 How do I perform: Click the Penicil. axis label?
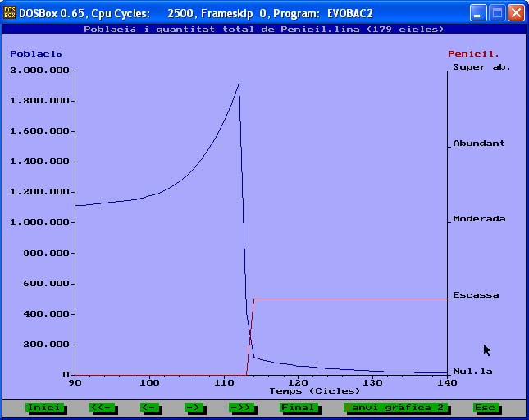pos(473,54)
